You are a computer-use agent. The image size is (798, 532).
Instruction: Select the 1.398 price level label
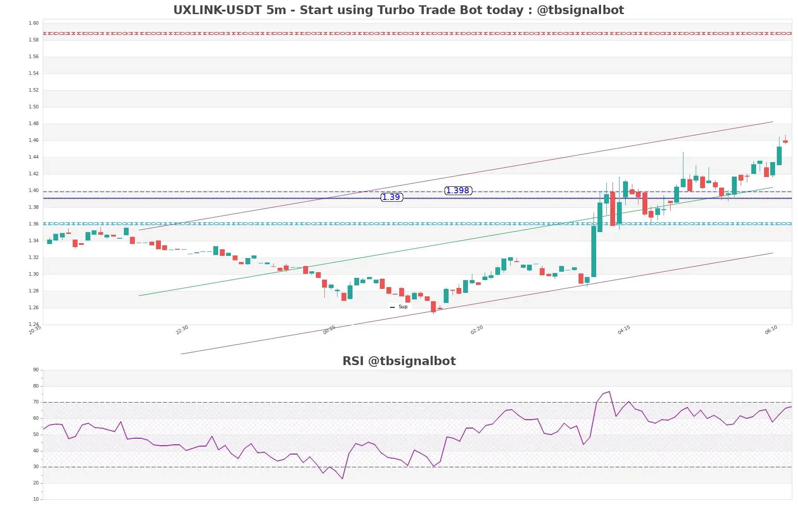[x=458, y=191]
